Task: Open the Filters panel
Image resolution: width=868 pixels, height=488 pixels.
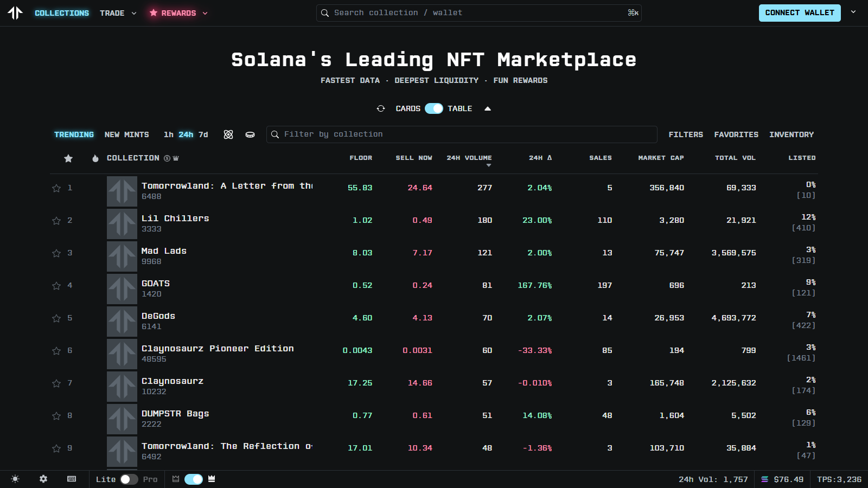Action: point(686,134)
